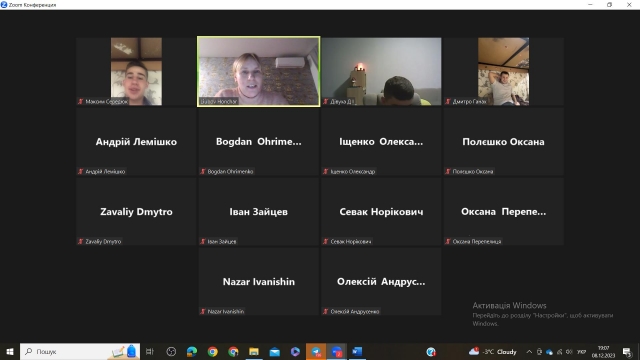Viewport: 640px width, 360px height.
Task: Click the Nazar Ivanishin participant tile
Action: 259,281
